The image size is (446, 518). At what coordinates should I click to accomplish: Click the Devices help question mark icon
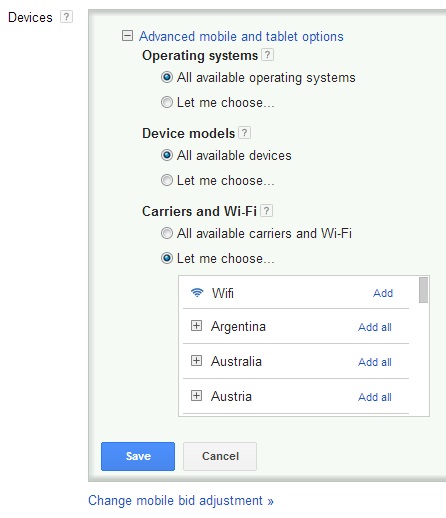tap(66, 17)
